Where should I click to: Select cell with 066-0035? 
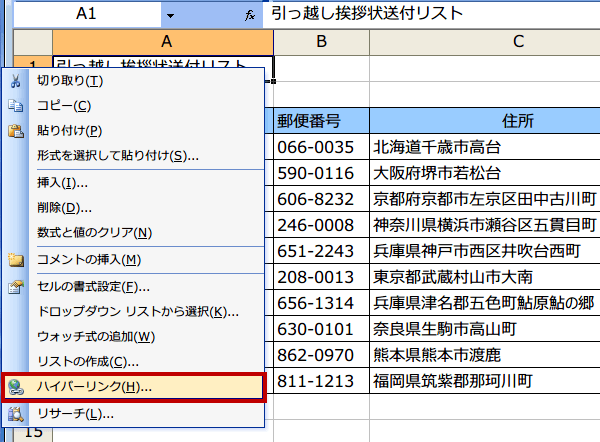pos(321,147)
